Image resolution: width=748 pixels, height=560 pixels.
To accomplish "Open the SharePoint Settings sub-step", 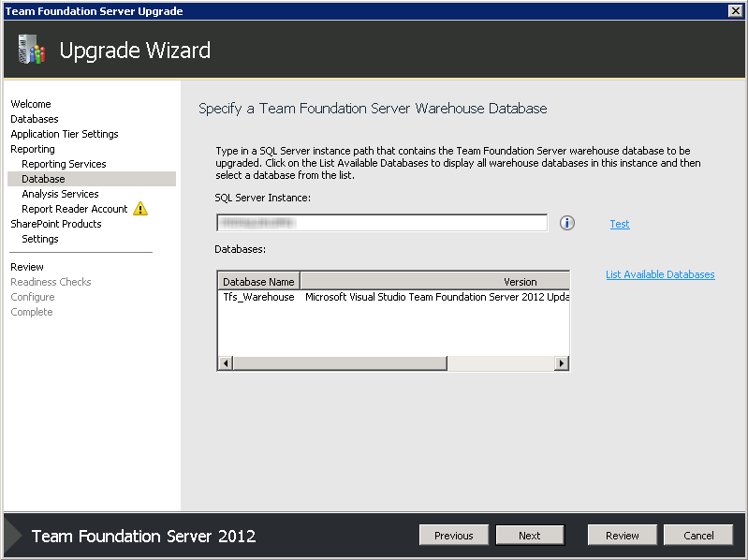I will coord(40,239).
